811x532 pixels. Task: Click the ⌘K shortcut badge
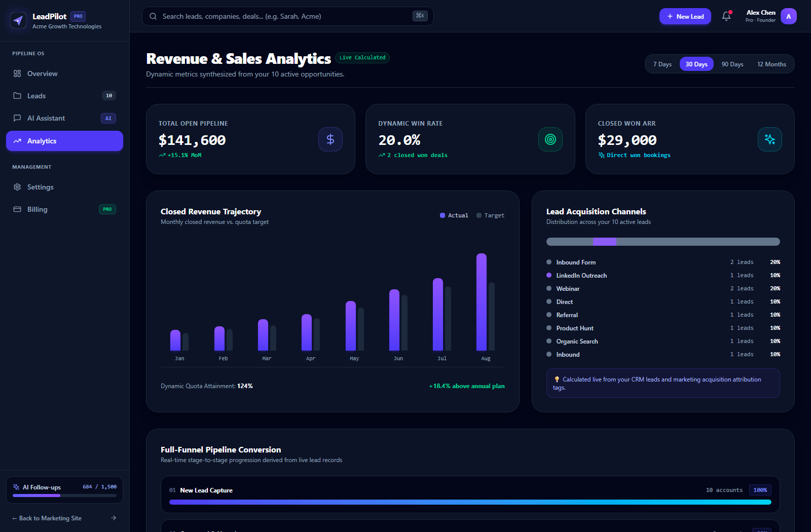420,16
